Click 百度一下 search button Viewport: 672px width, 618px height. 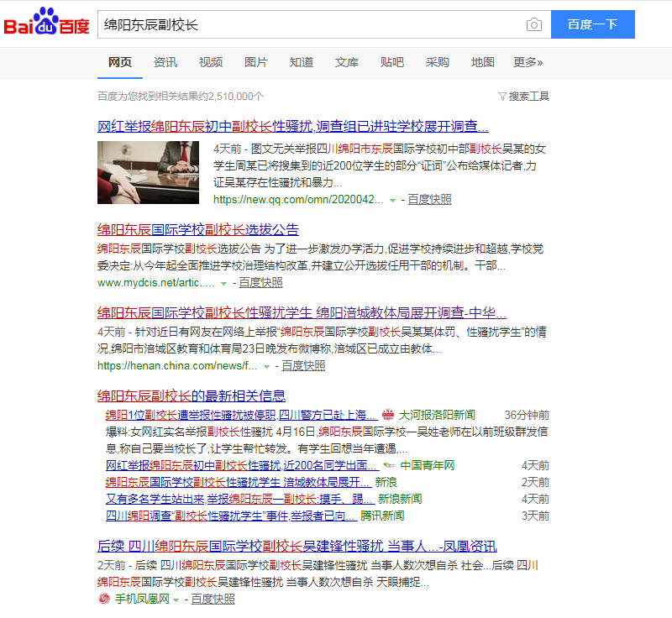(593, 24)
